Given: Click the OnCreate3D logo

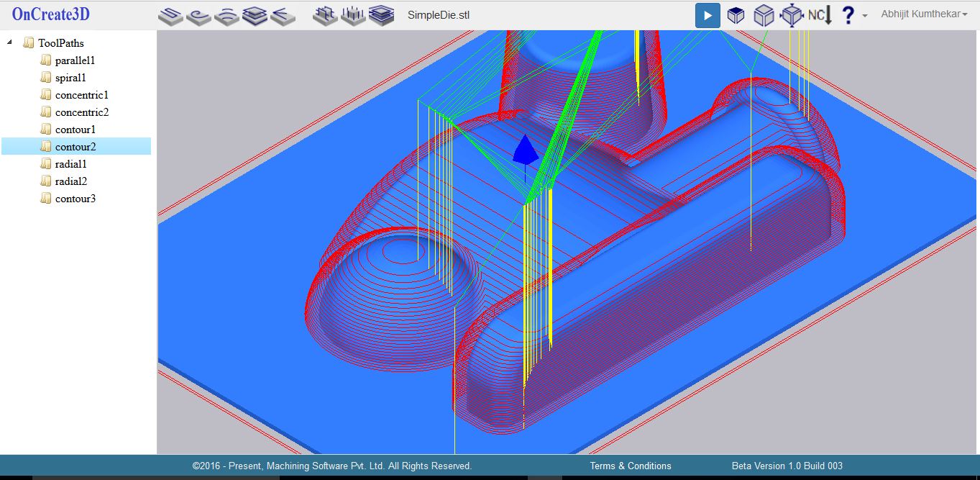Looking at the screenshot, I should tap(50, 14).
